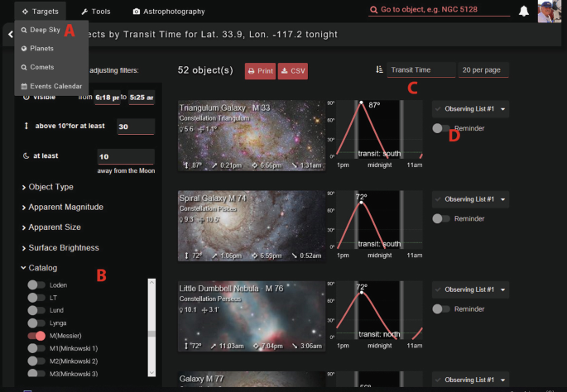The width and height of the screenshot is (567, 392).
Task: Click the catalog list scrollbar
Action: point(151,331)
